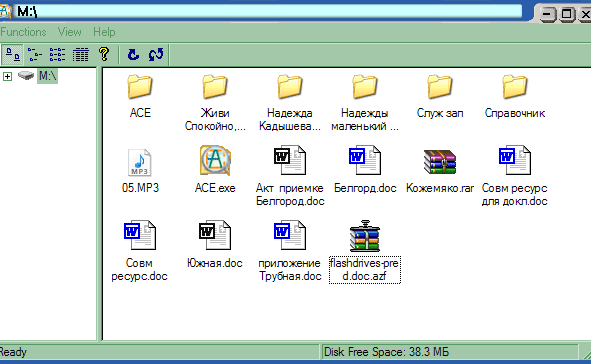Screen dimensions: 591x364
Task: Select приложение Трубная.doc document
Action: (290, 251)
